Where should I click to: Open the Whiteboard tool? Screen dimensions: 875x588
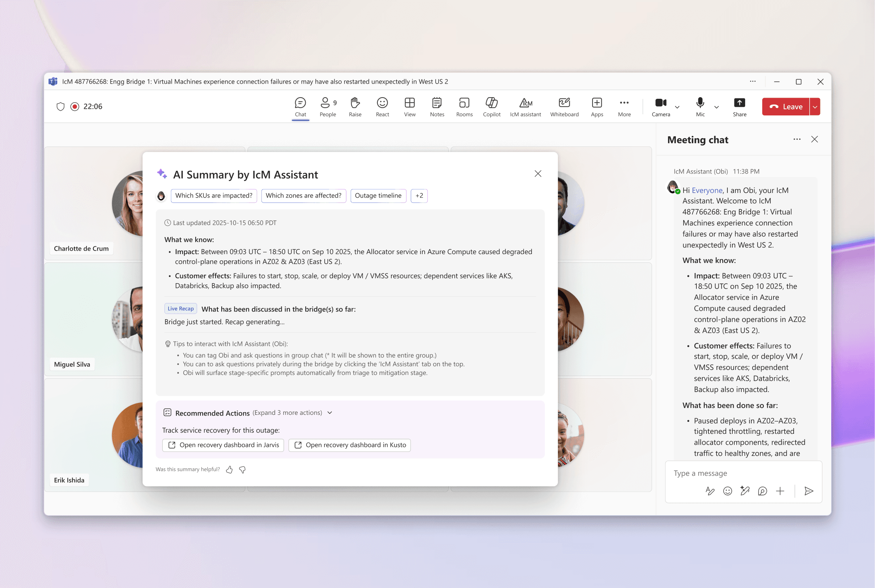[x=564, y=107]
